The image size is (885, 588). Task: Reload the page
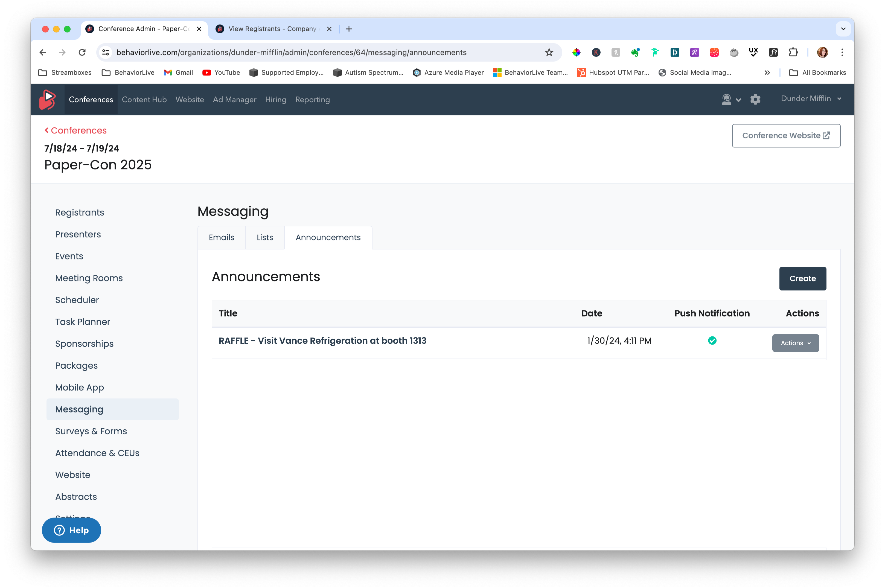[x=82, y=53]
